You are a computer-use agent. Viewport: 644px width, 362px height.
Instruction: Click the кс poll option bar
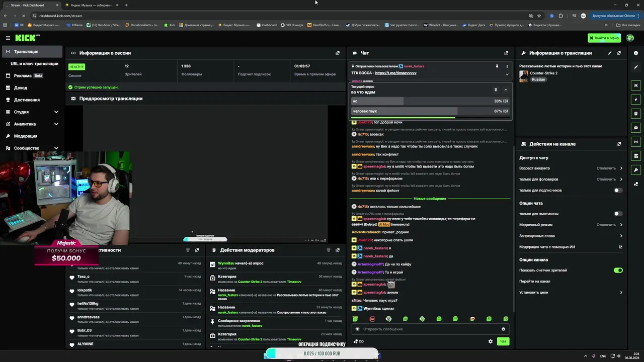pyautogui.click(x=430, y=101)
